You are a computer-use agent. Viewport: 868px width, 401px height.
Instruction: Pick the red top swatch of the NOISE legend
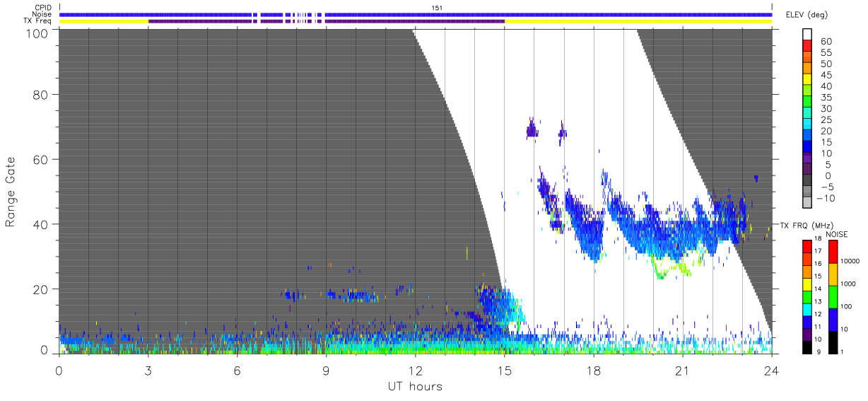pyautogui.click(x=833, y=252)
